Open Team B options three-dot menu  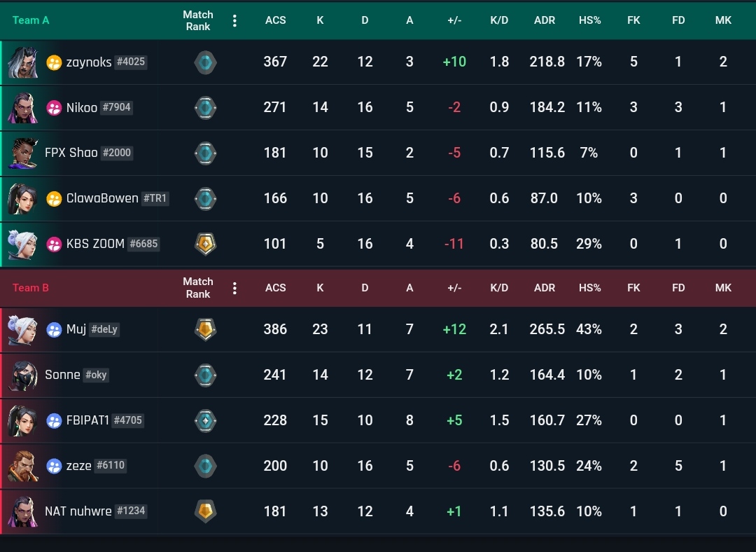tap(234, 289)
